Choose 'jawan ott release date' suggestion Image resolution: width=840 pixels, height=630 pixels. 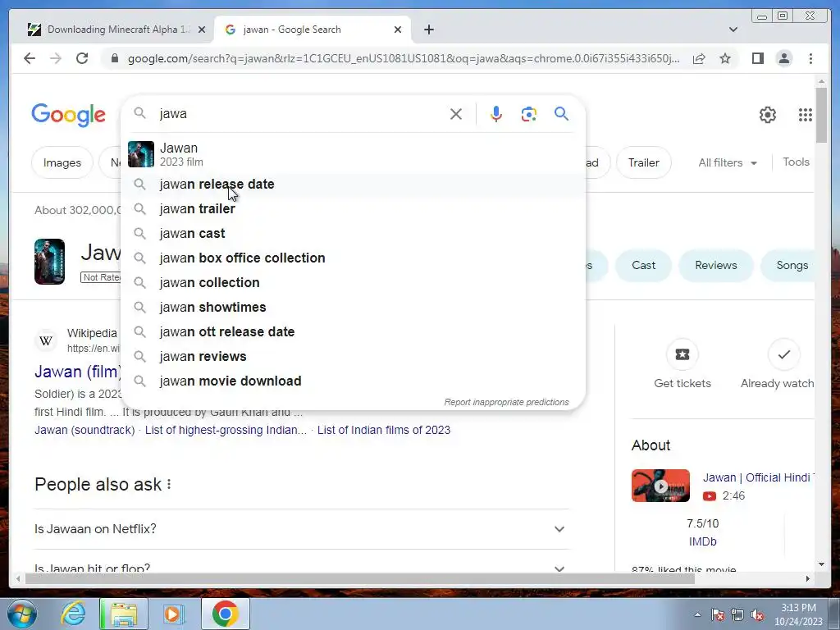pyautogui.click(x=354, y=332)
